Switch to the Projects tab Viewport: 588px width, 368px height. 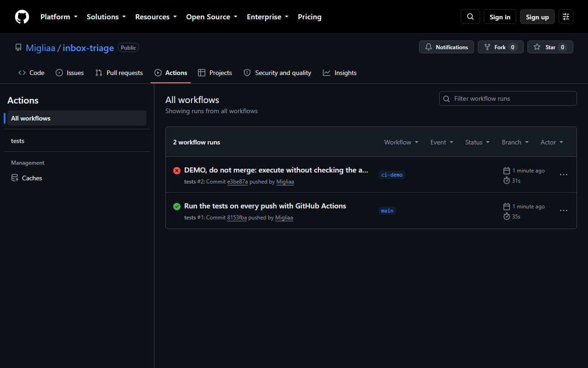tap(215, 73)
